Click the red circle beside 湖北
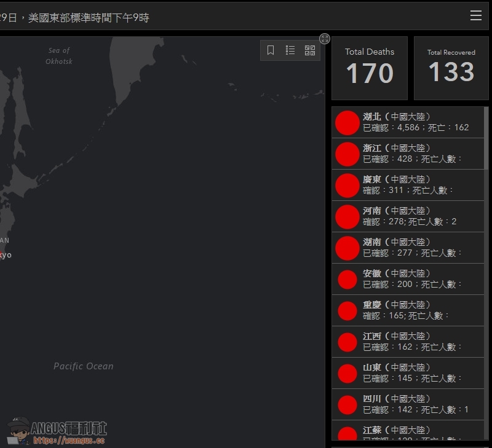Viewport: 492px width, 448px height. [347, 122]
